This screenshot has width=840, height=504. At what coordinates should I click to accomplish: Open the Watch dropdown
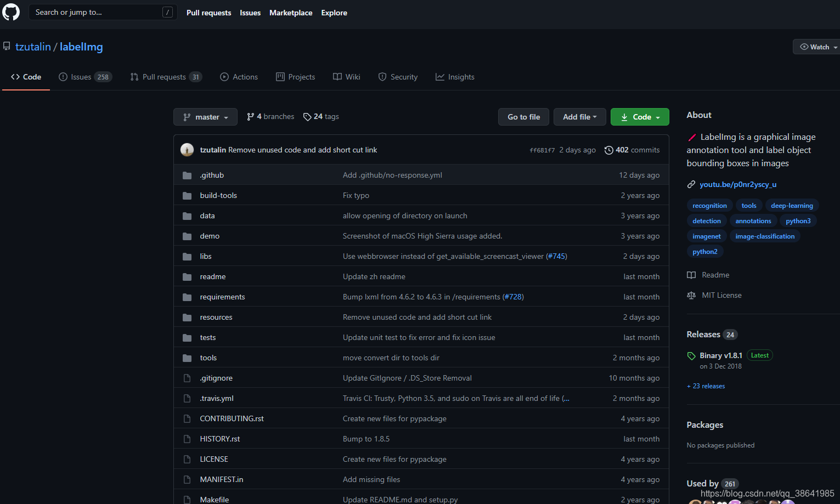pos(818,47)
